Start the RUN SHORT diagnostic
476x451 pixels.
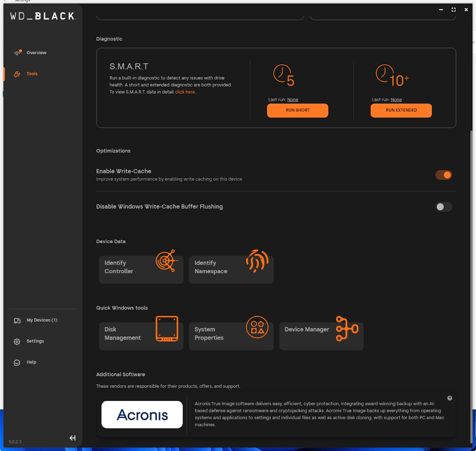pos(297,110)
